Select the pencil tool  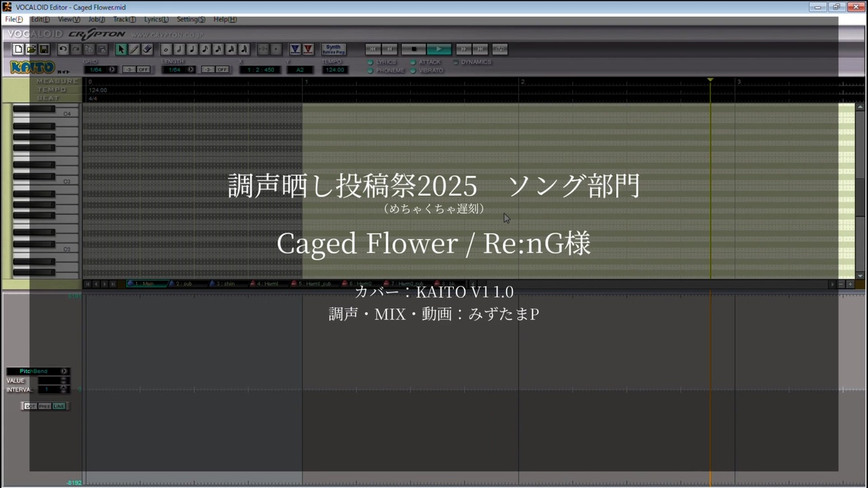pyautogui.click(x=134, y=49)
